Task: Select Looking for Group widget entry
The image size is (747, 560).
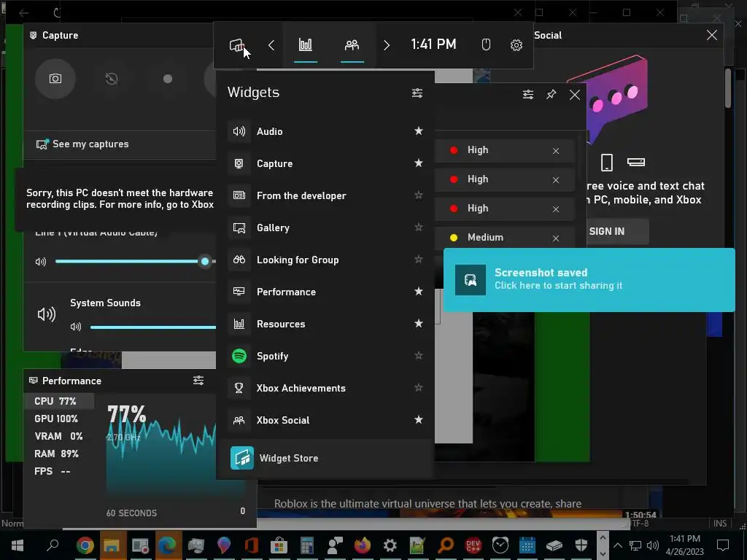Action: (325, 260)
